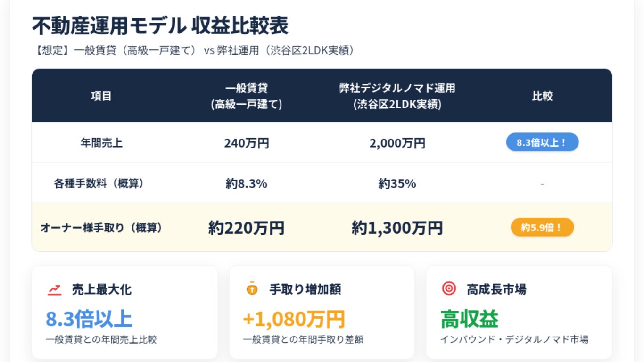Click the large blue 8.3倍以上 figure
644x362 pixels.
click(x=89, y=319)
